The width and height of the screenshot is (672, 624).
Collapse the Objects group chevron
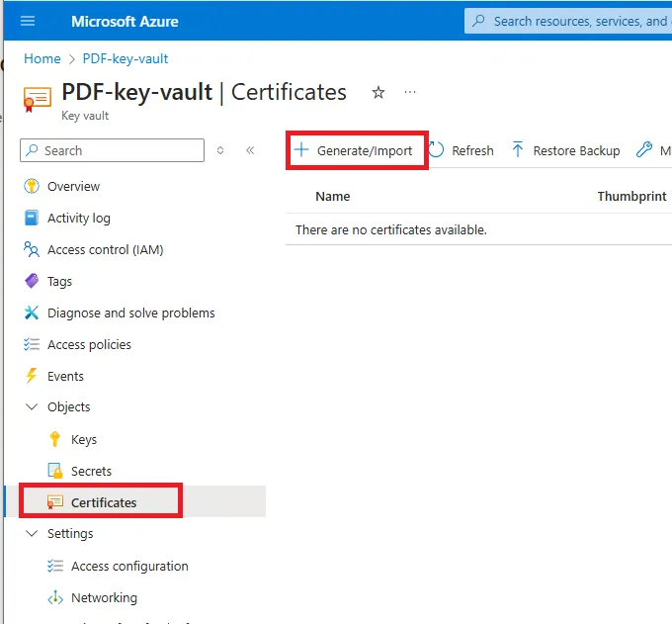32,406
